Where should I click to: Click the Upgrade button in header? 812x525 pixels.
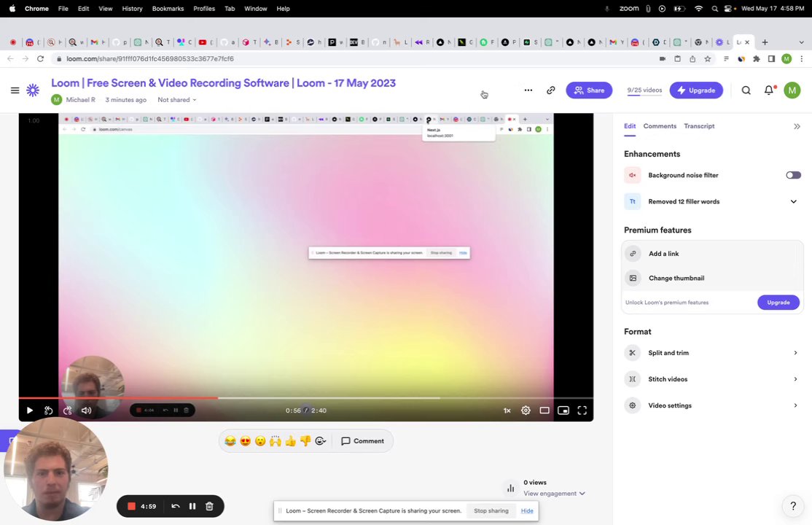click(696, 90)
